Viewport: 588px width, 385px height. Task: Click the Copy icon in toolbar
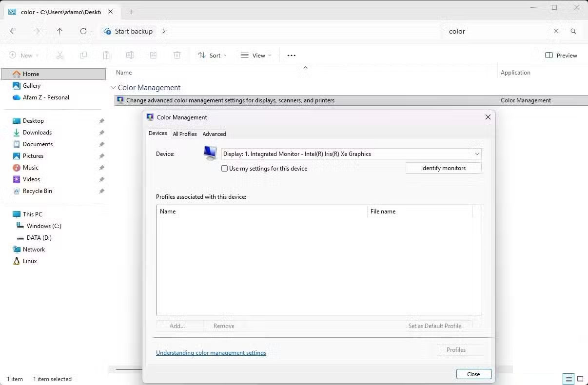(x=83, y=56)
